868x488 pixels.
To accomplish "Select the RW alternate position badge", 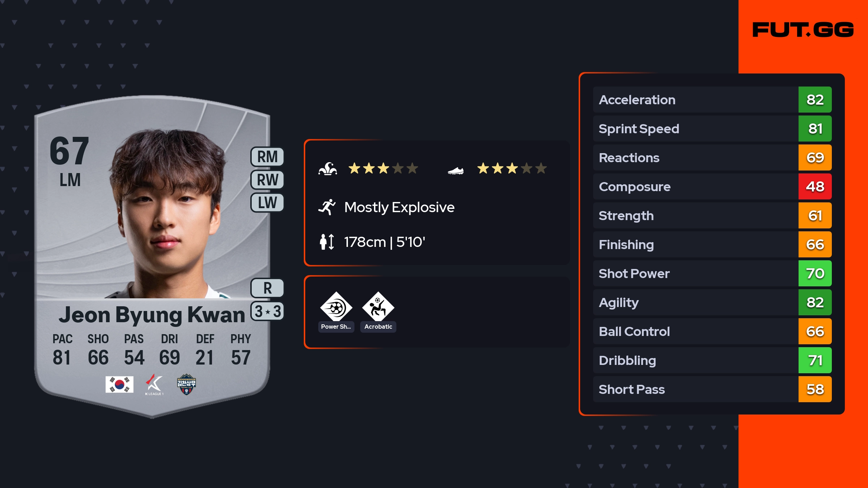I will tap(267, 180).
